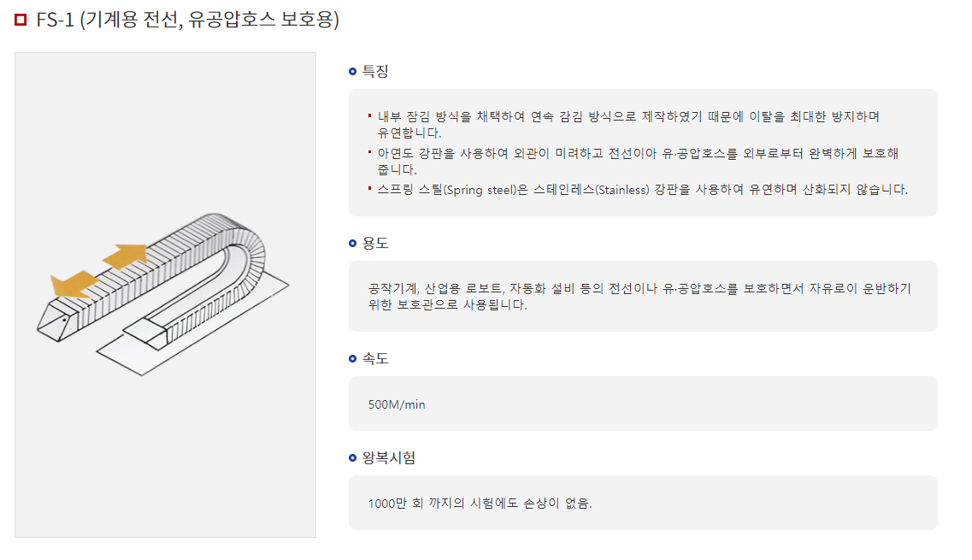
Task: Click the blue circle bullet next to 속도
Action: click(352, 359)
